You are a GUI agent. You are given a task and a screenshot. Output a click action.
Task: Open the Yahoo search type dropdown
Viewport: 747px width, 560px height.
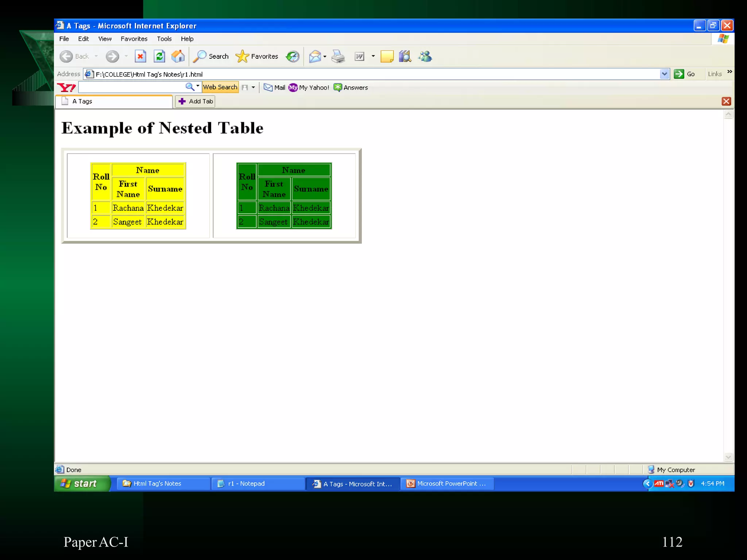tap(198, 86)
